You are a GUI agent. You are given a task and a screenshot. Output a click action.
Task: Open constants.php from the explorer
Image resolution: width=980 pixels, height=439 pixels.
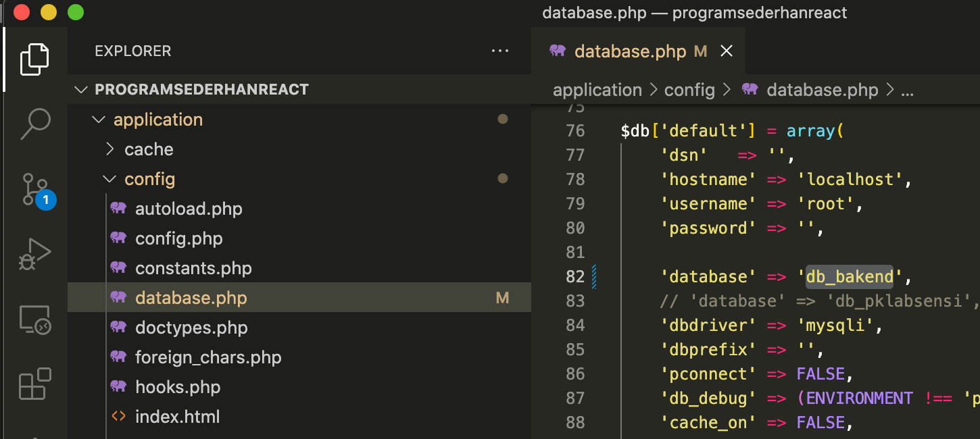tap(193, 268)
